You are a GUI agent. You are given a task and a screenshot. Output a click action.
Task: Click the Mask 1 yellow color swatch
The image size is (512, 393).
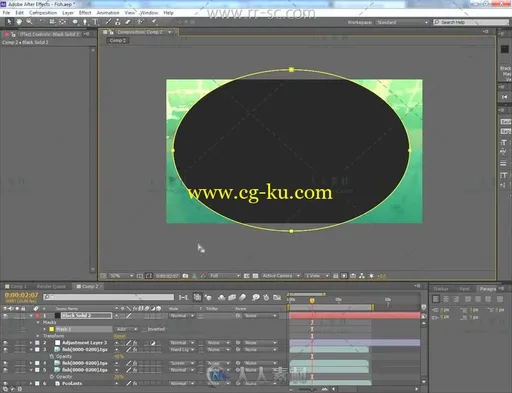pyautogui.click(x=52, y=329)
